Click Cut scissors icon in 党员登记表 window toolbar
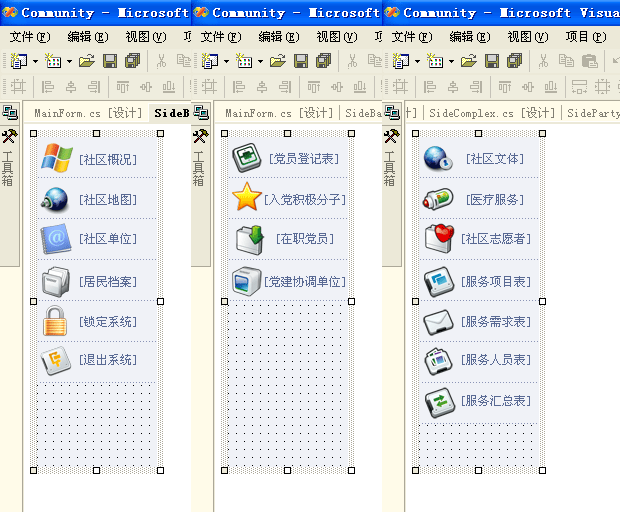 (352, 61)
